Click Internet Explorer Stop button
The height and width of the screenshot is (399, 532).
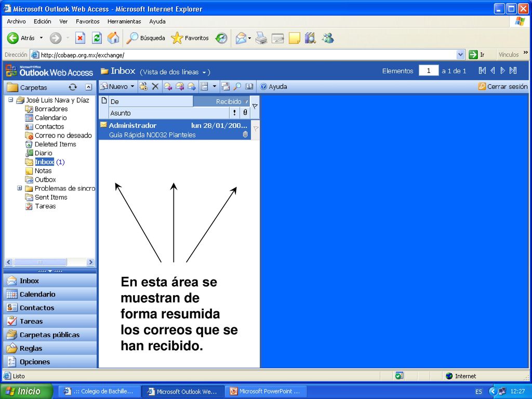coord(80,38)
